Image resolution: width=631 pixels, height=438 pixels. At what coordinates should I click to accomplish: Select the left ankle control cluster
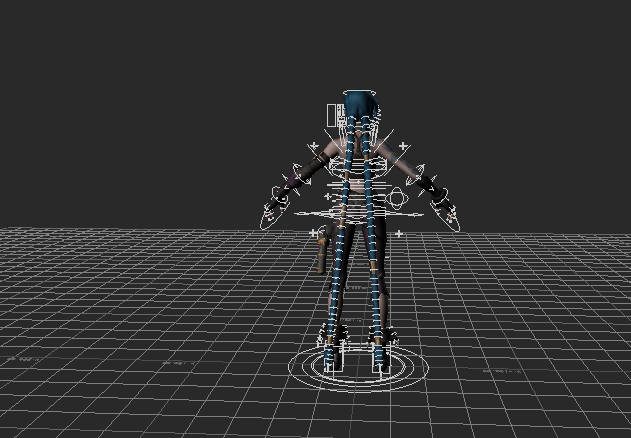[x=333, y=334]
